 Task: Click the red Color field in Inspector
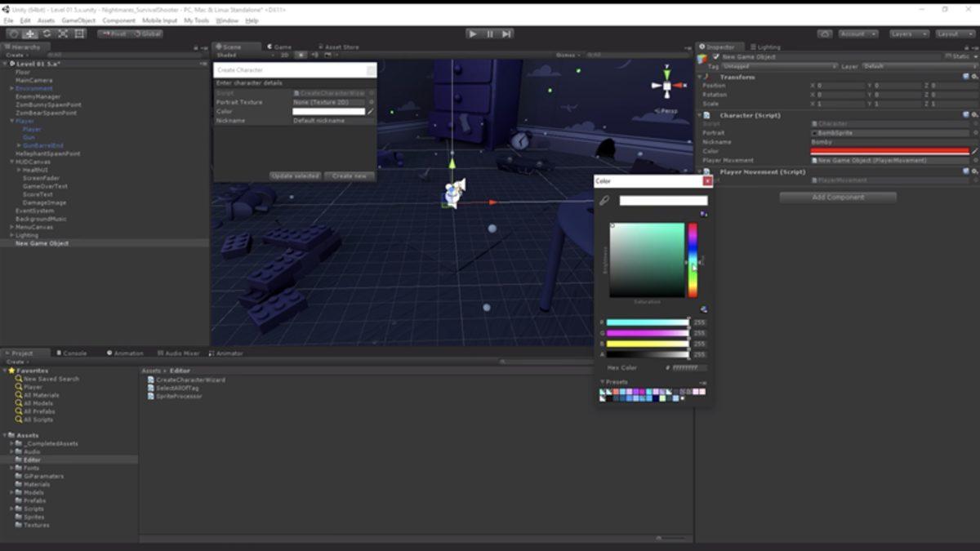(889, 151)
